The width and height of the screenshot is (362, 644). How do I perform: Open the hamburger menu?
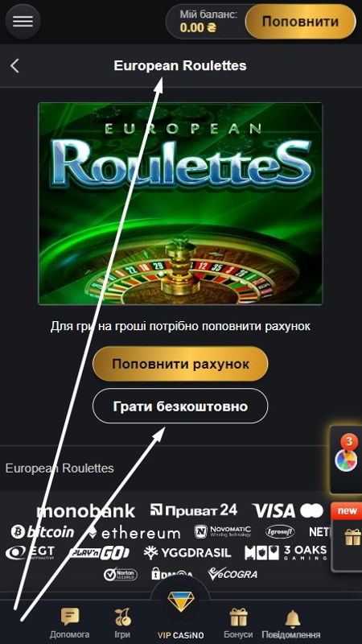(x=23, y=22)
